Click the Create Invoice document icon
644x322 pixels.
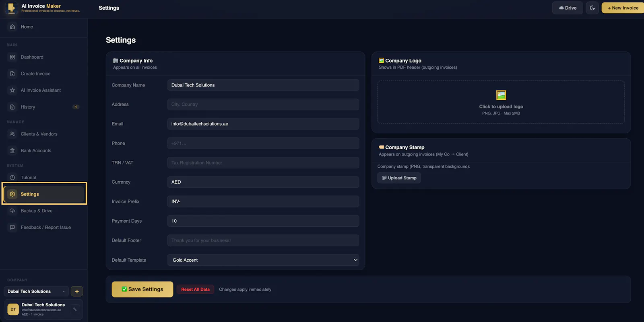click(12, 74)
